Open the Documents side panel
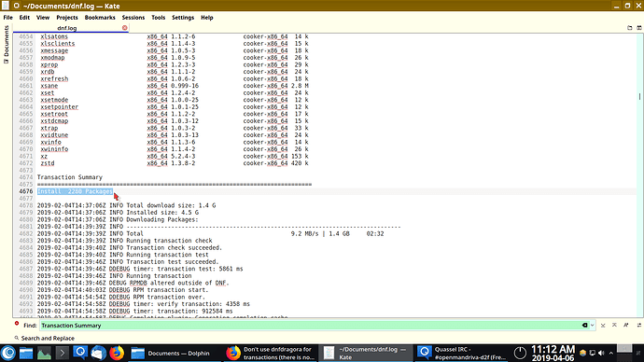This screenshot has height=362, width=644. (7, 45)
